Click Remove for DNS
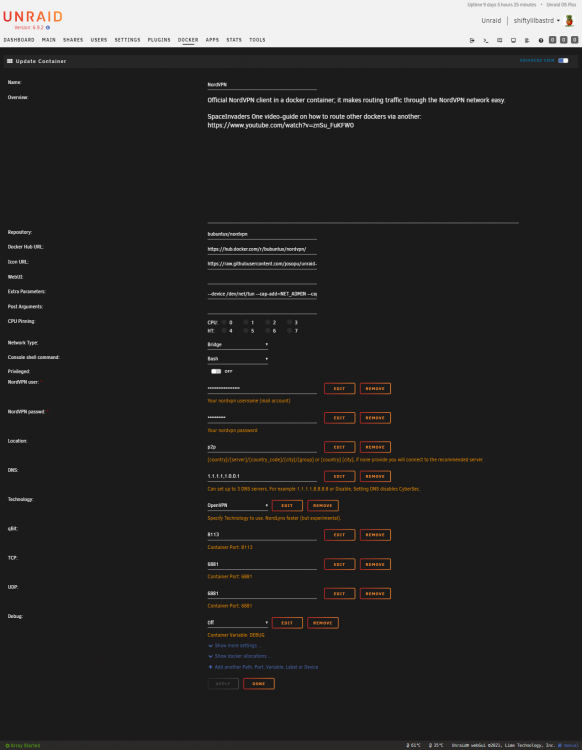 coord(375,476)
